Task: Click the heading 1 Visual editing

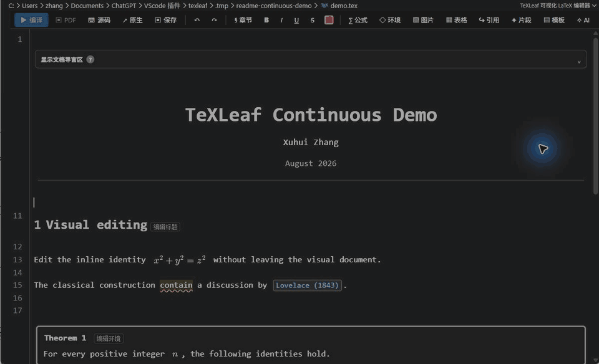Action: click(x=90, y=225)
